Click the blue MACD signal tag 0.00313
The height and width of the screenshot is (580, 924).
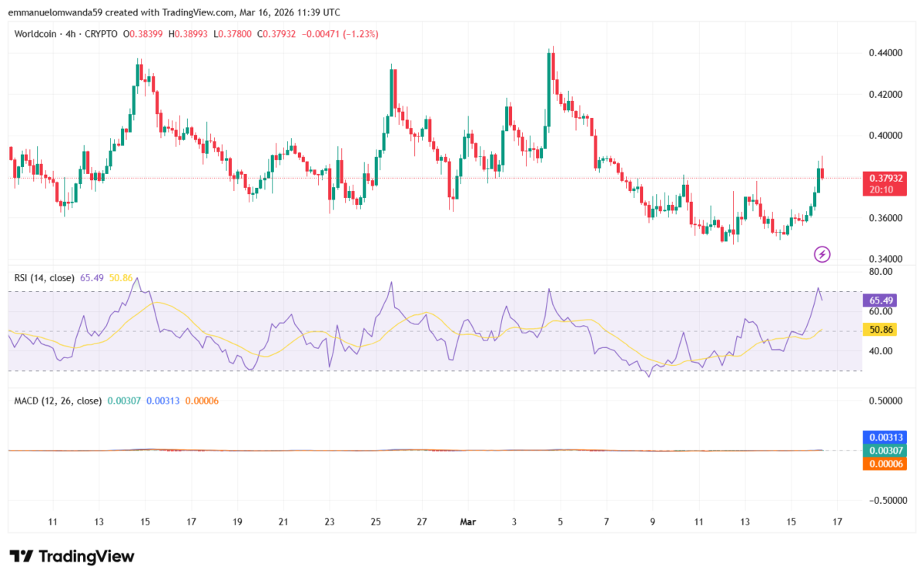click(x=884, y=437)
